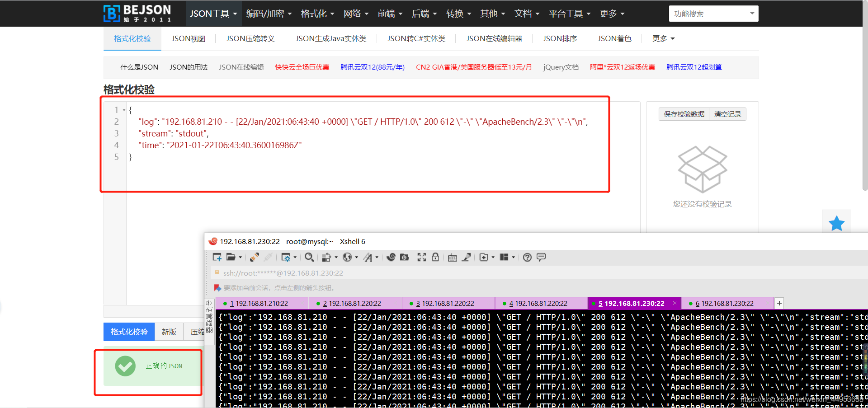Click the 正确的JSON result message
The image size is (868, 408).
coord(164,366)
